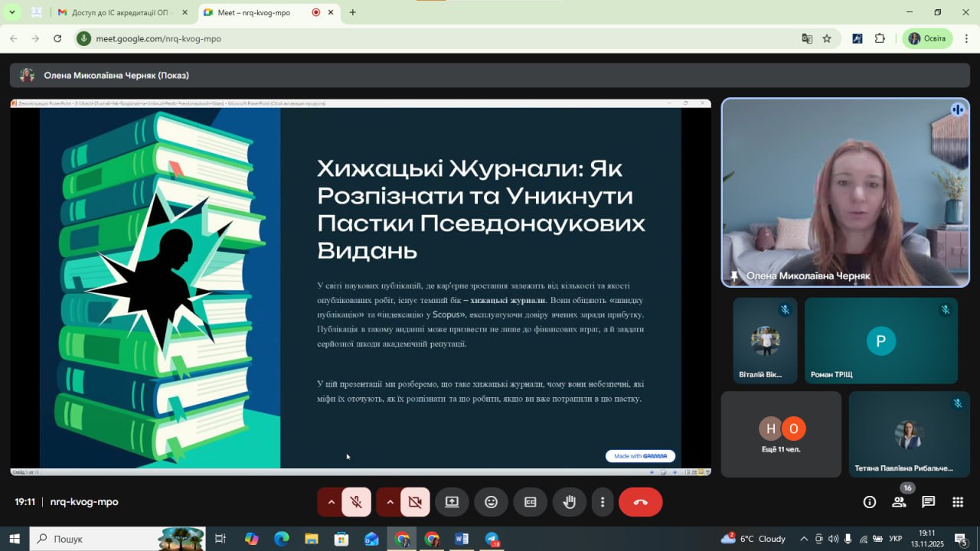Click the red leave call button
Image resolution: width=980 pixels, height=551 pixels.
(x=640, y=502)
